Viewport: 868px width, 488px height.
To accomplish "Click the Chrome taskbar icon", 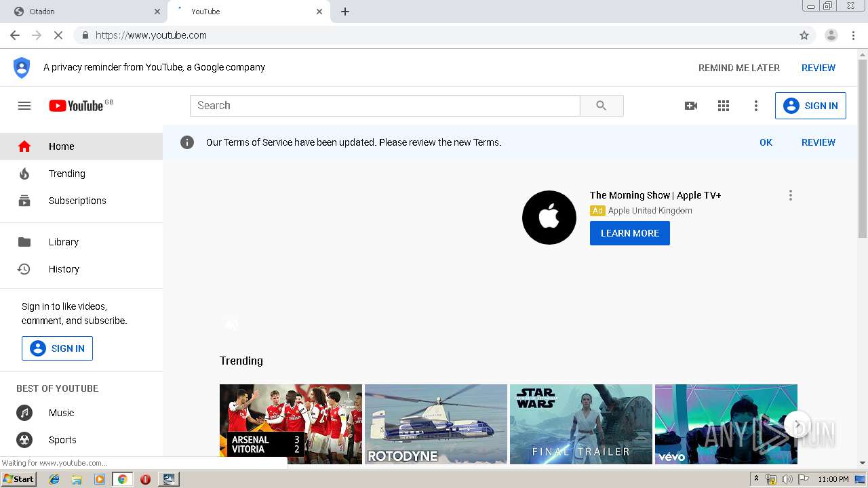I will coord(123,479).
